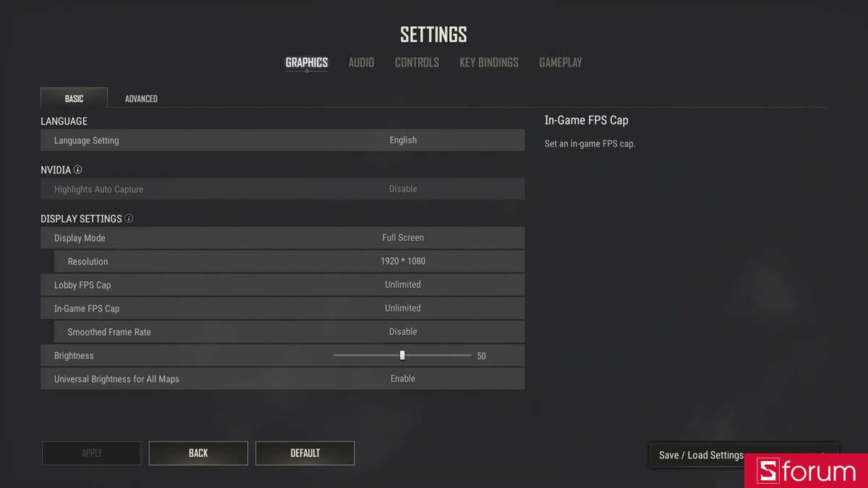
Task: Click the Display Settings info icon
Action: tap(129, 218)
